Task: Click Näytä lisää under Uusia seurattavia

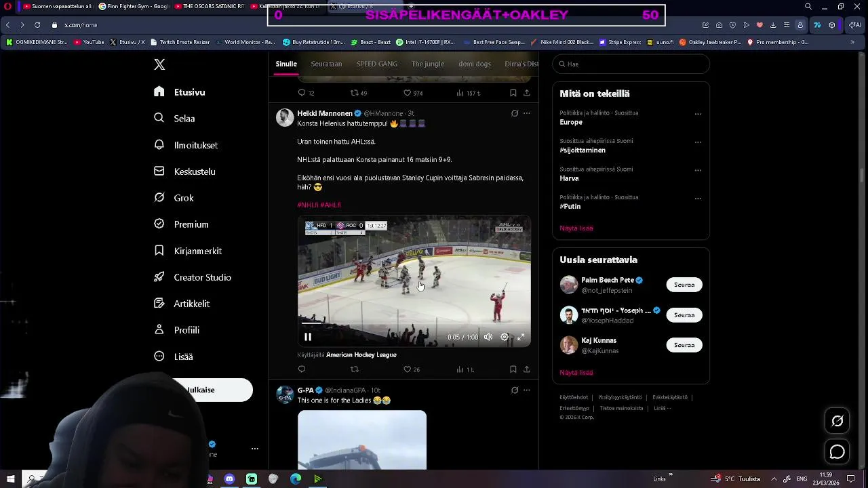Action: 576,373
